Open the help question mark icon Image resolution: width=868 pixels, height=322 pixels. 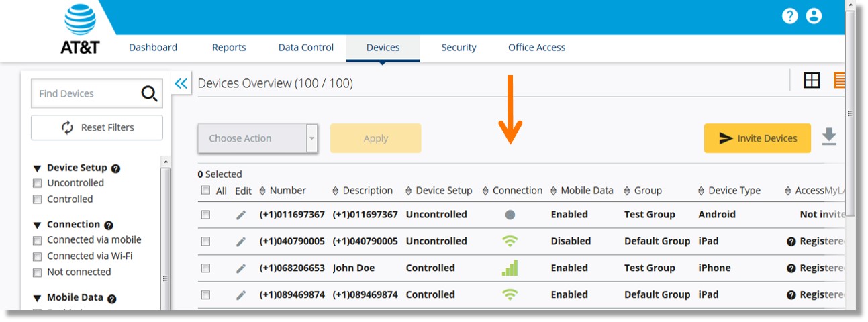pos(789,16)
